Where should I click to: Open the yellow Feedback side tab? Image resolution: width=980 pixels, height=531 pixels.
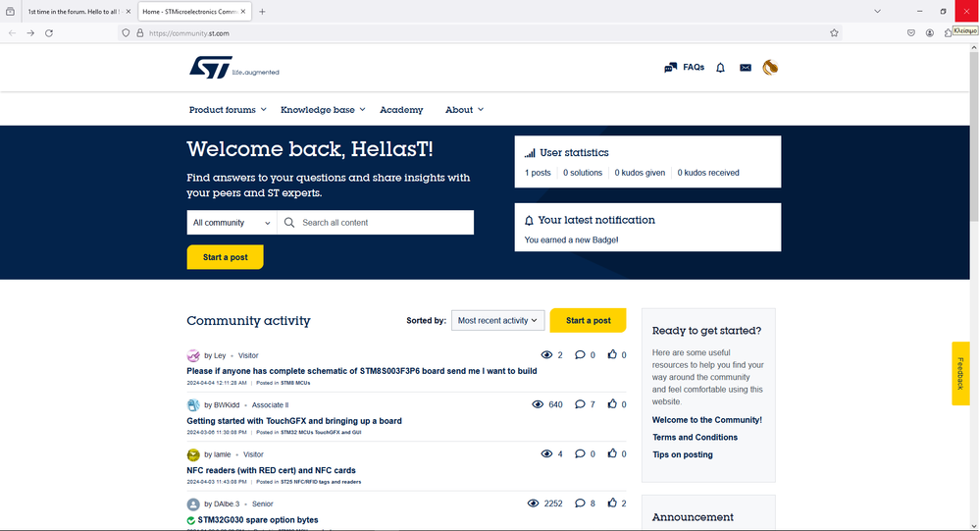coord(960,373)
